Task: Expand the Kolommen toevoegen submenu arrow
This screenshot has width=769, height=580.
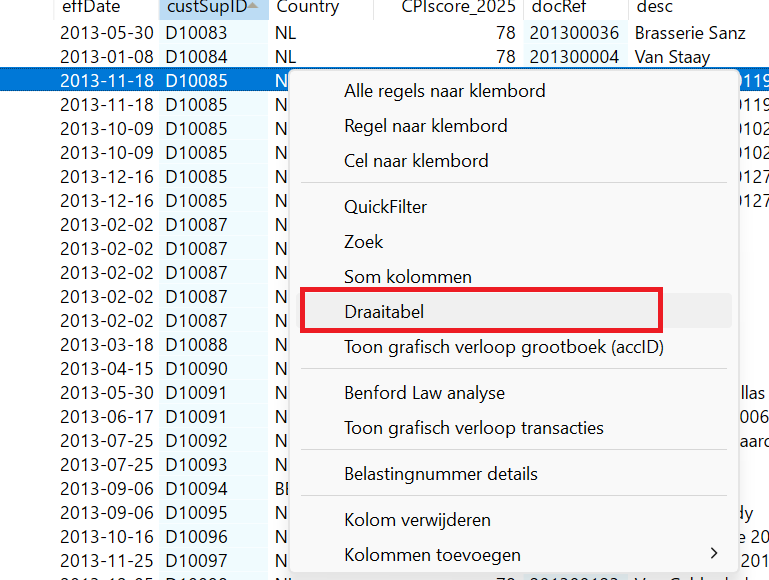Action: 714,554
